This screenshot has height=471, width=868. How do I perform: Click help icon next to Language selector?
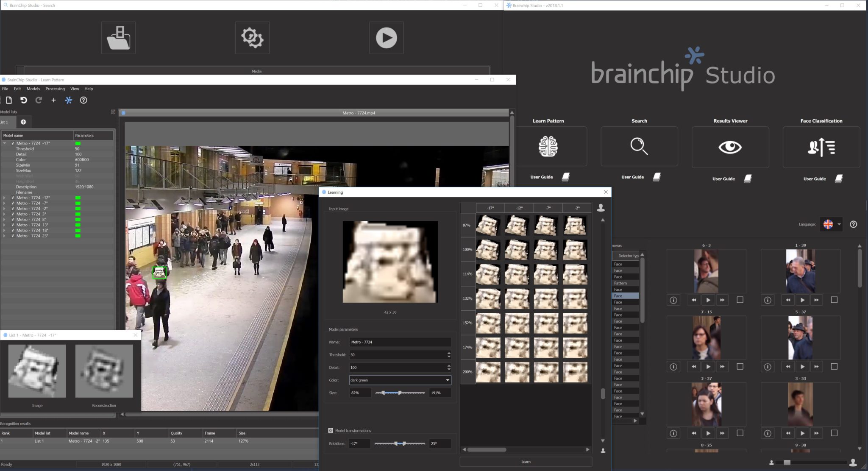coord(854,224)
